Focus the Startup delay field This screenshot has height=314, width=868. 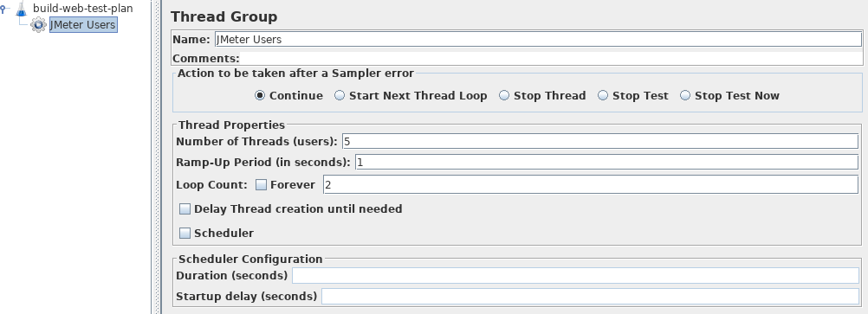[590, 297]
